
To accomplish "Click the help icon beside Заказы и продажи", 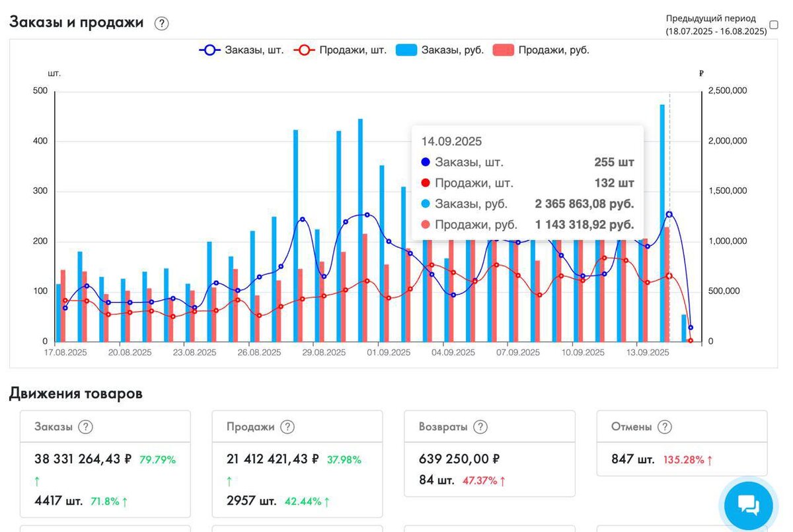I will [162, 23].
